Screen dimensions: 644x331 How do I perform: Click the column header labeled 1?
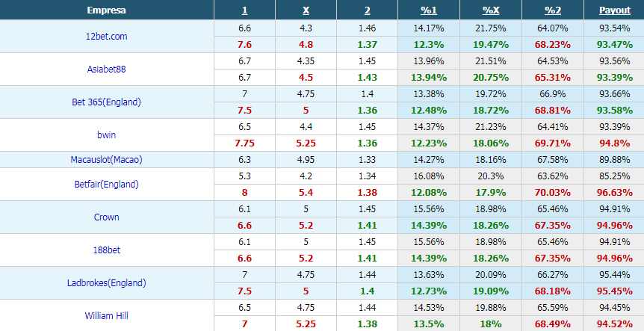244,10
